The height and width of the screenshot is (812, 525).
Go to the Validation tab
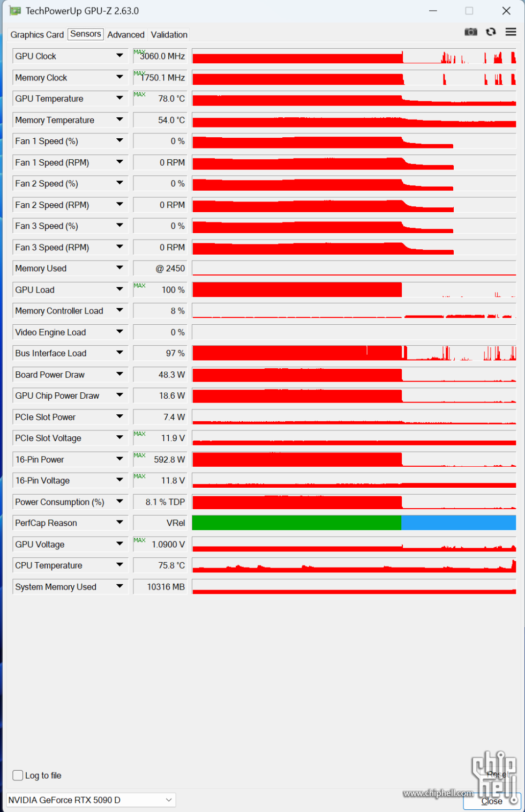[169, 35]
